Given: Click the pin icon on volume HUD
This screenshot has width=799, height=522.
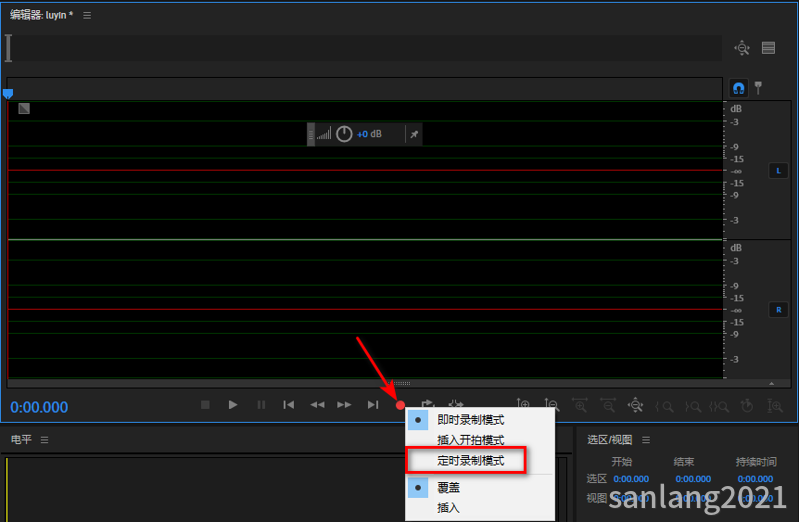Looking at the screenshot, I should point(414,135).
